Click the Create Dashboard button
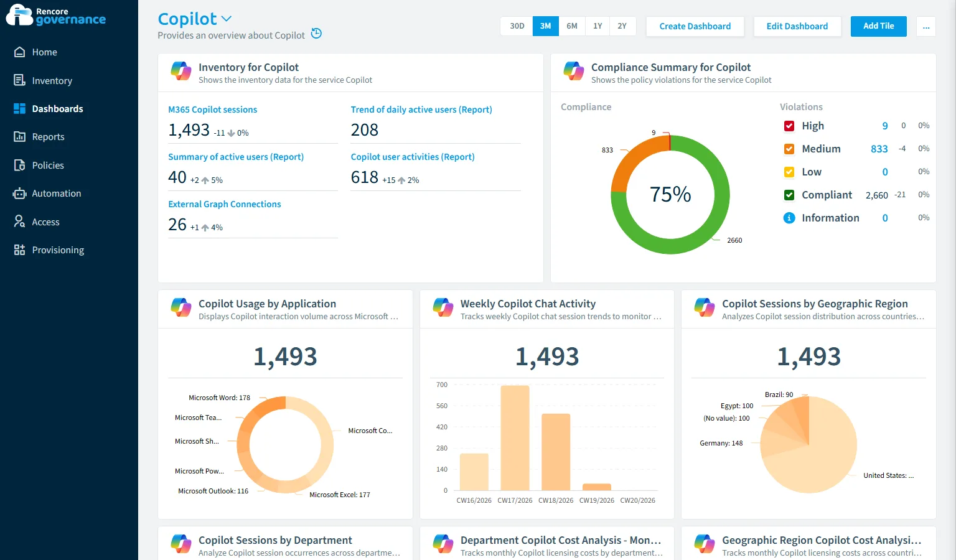Viewport: 956px width, 560px height. pos(695,26)
